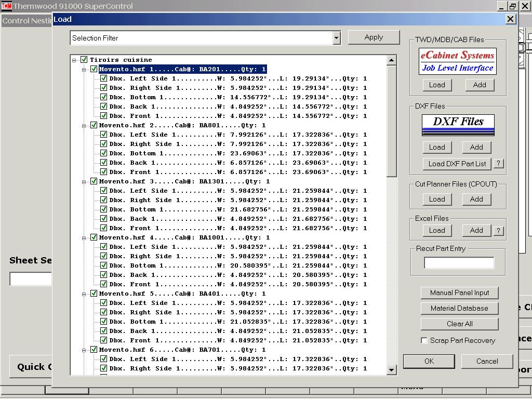
Task: Enable the Scrap Part Recovery checkbox
Action: coord(424,341)
